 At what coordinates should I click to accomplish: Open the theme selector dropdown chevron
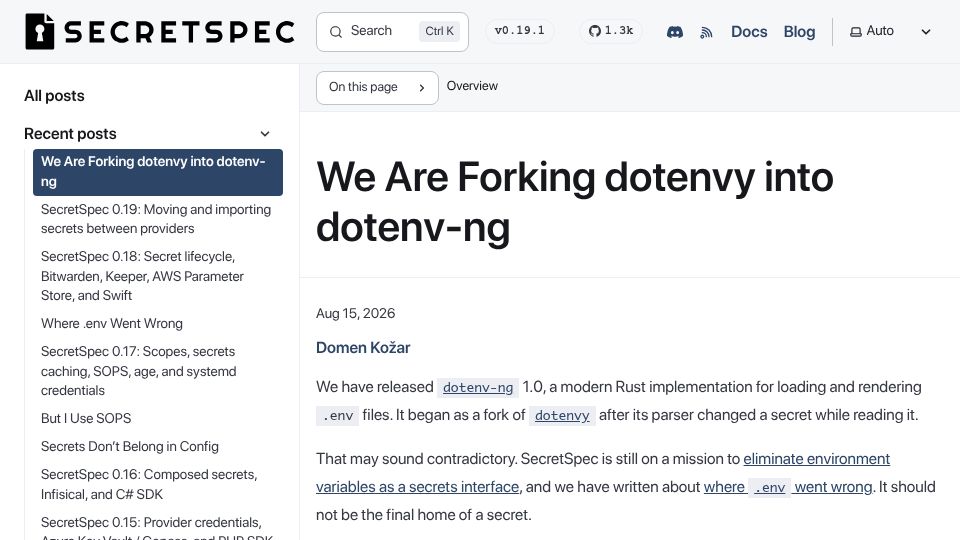[926, 32]
